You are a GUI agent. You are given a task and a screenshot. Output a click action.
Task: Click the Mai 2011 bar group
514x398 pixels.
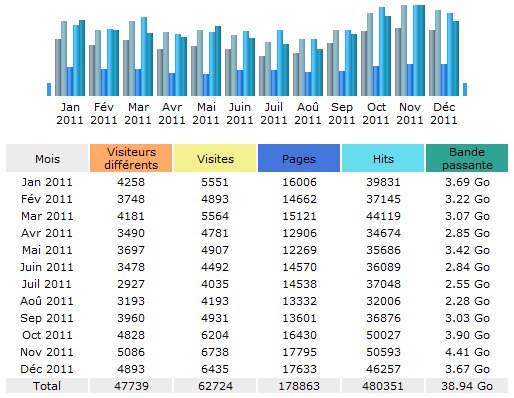click(x=206, y=61)
